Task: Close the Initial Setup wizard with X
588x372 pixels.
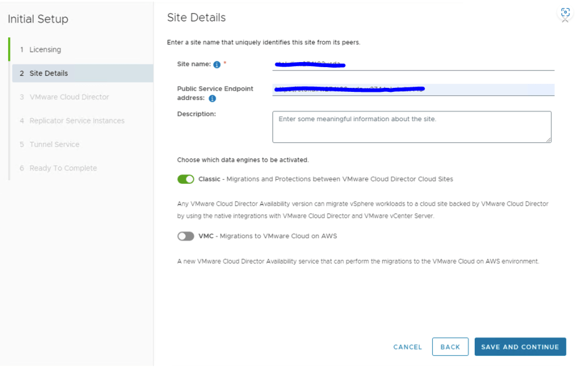Action: pyautogui.click(x=565, y=21)
